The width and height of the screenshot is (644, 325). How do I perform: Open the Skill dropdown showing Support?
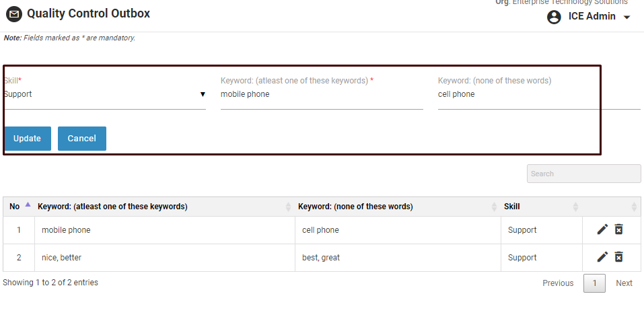tap(104, 95)
